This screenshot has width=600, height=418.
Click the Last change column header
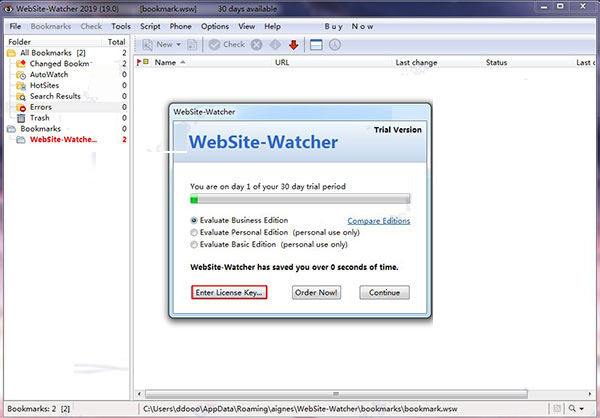pyautogui.click(x=416, y=62)
